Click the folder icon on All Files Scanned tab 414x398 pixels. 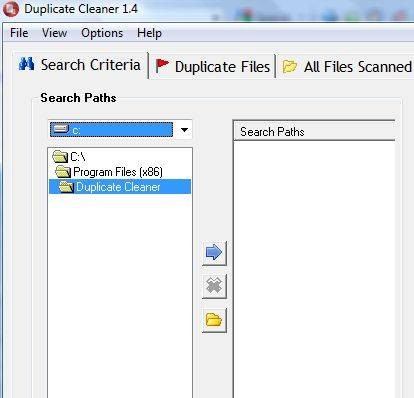(x=289, y=66)
